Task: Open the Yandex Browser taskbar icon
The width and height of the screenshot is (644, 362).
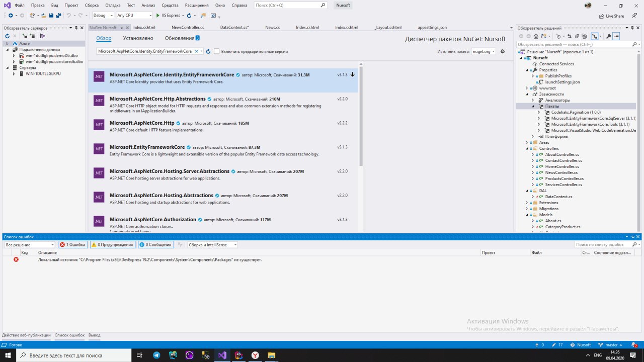Action: pyautogui.click(x=256, y=355)
